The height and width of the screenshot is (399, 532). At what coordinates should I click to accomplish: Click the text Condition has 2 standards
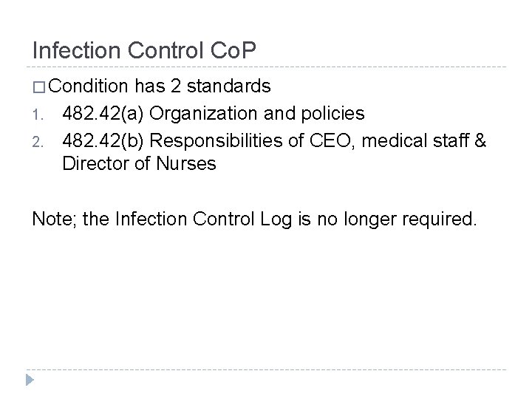coord(159,86)
